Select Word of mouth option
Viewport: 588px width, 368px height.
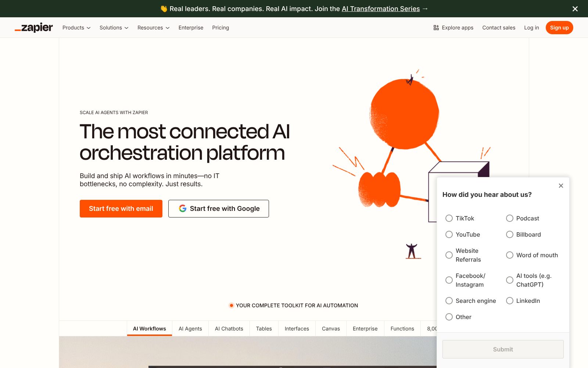[x=510, y=255]
